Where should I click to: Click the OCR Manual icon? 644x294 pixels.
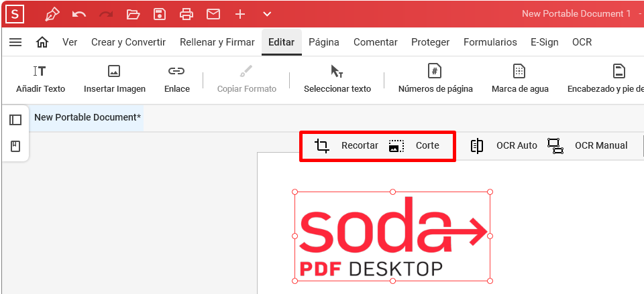click(x=555, y=146)
